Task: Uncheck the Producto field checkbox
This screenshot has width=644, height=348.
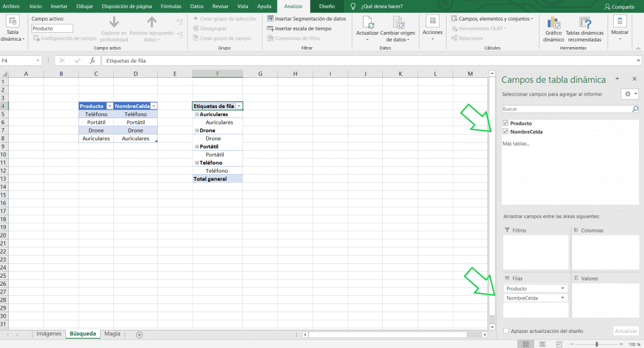Action: coord(506,123)
